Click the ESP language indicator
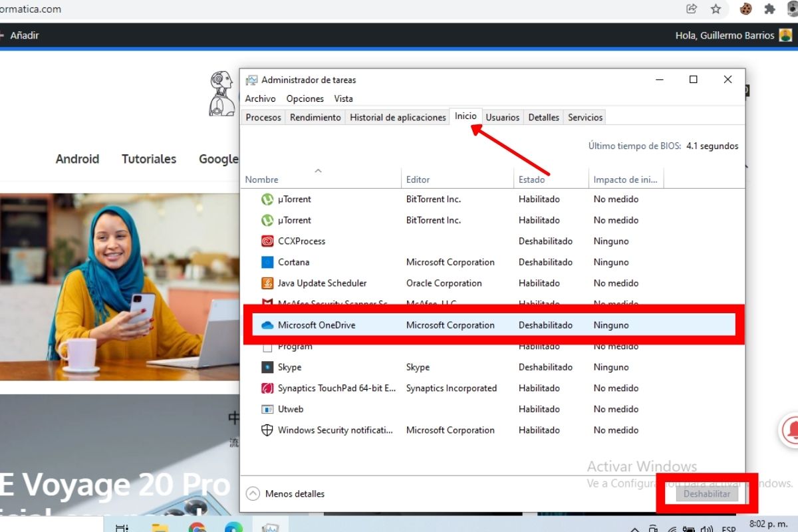798x532 pixels. point(728,529)
